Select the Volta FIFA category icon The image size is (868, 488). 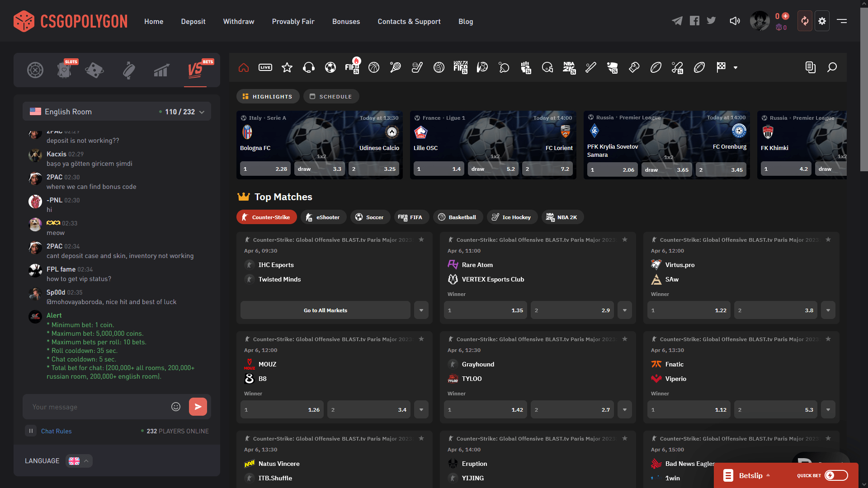click(461, 67)
